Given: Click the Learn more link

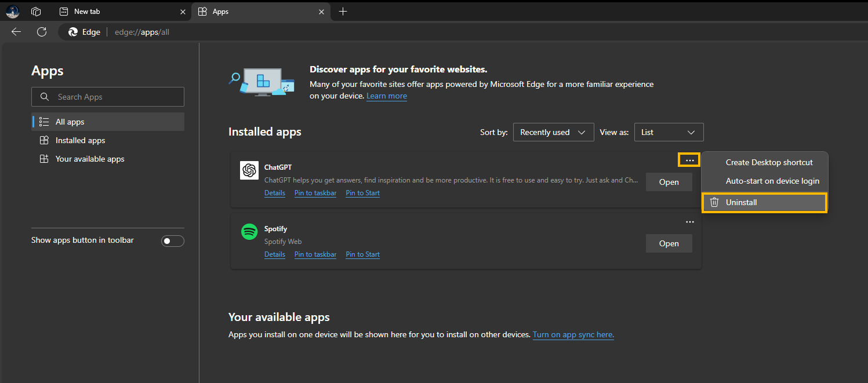Looking at the screenshot, I should point(387,96).
